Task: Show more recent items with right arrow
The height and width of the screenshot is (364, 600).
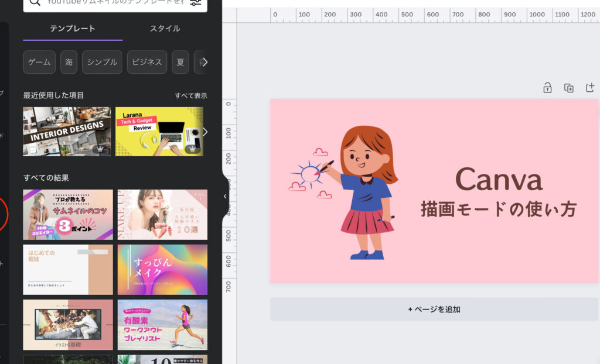Action: (204, 132)
